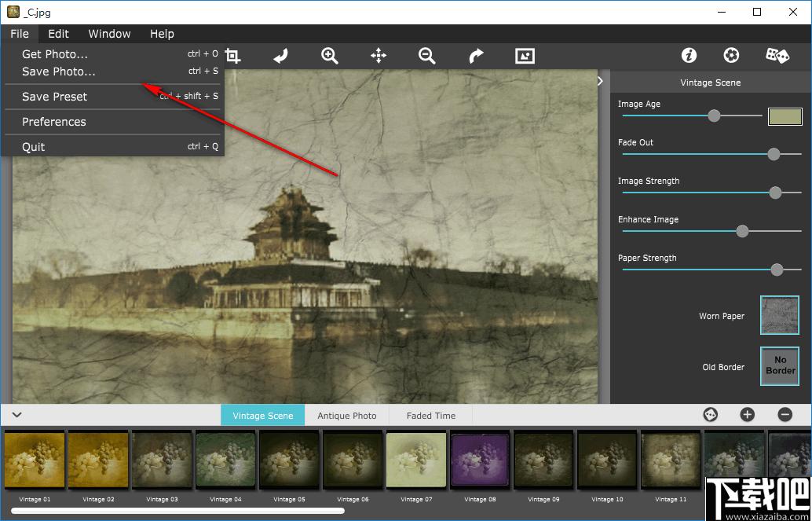Apply the purple Vintage 08 preset

(x=481, y=460)
